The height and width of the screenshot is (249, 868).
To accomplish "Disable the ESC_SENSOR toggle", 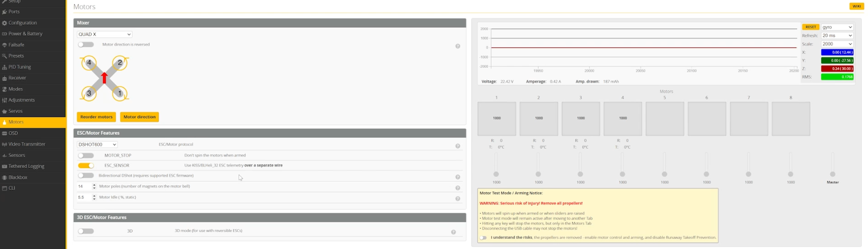I will [86, 165].
